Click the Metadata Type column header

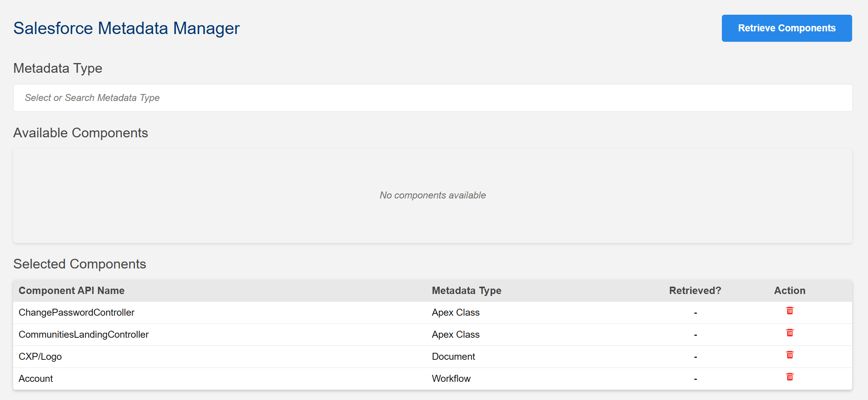click(x=467, y=291)
